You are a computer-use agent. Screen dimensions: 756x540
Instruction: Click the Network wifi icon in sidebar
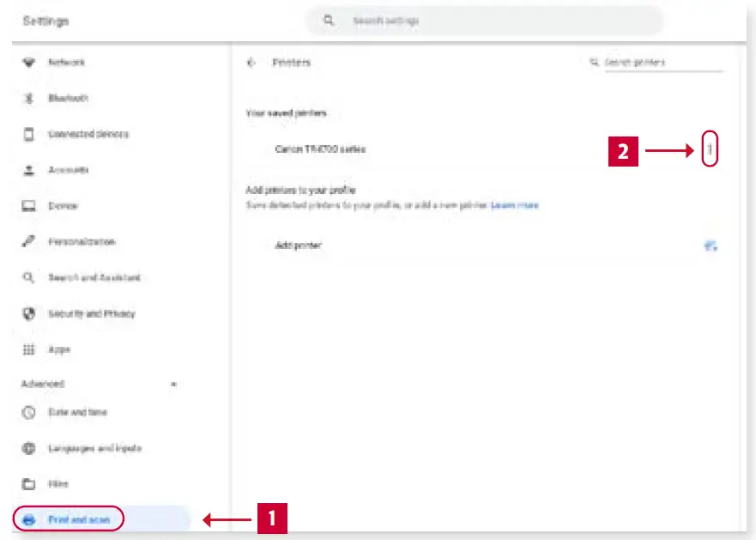[x=29, y=63]
